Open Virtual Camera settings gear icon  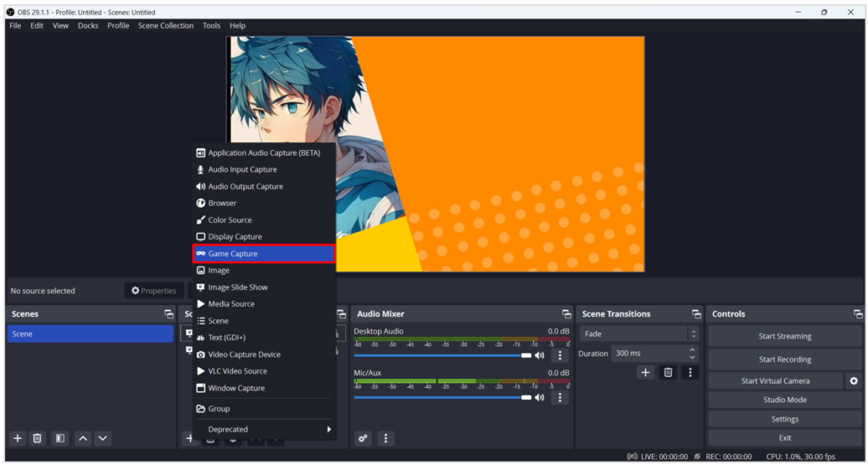pyautogui.click(x=854, y=381)
